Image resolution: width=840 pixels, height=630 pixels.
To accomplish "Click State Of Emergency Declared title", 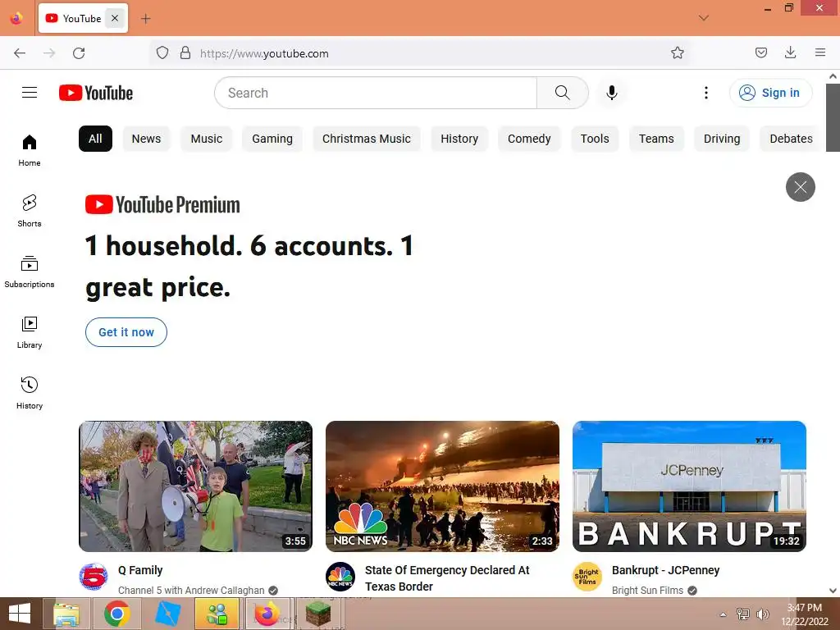I will [447, 578].
